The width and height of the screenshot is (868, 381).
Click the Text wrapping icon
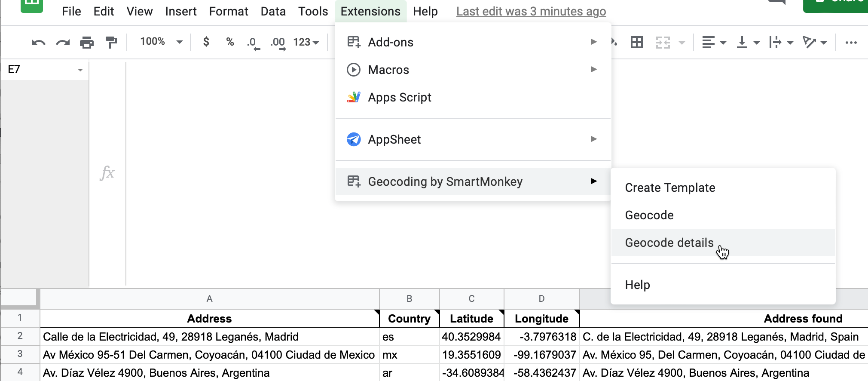(x=776, y=42)
